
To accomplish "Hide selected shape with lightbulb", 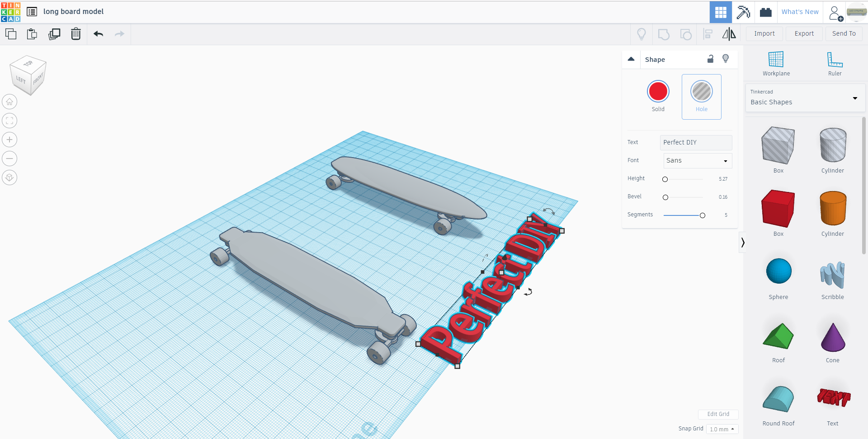I will tap(726, 59).
